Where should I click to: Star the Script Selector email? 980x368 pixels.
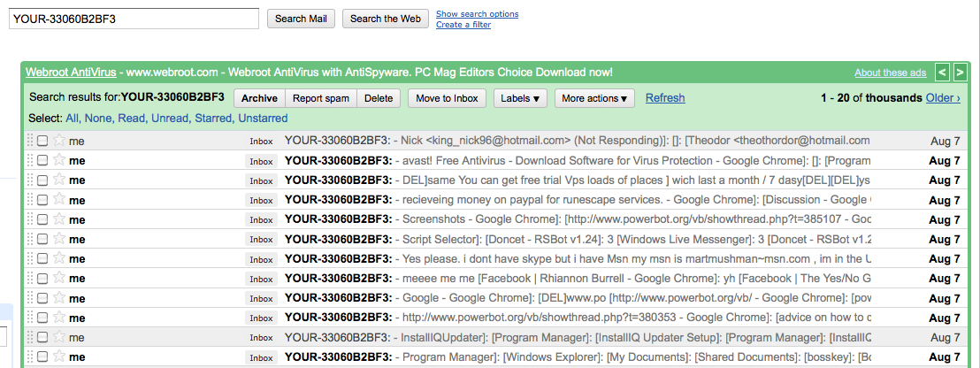coord(59,239)
